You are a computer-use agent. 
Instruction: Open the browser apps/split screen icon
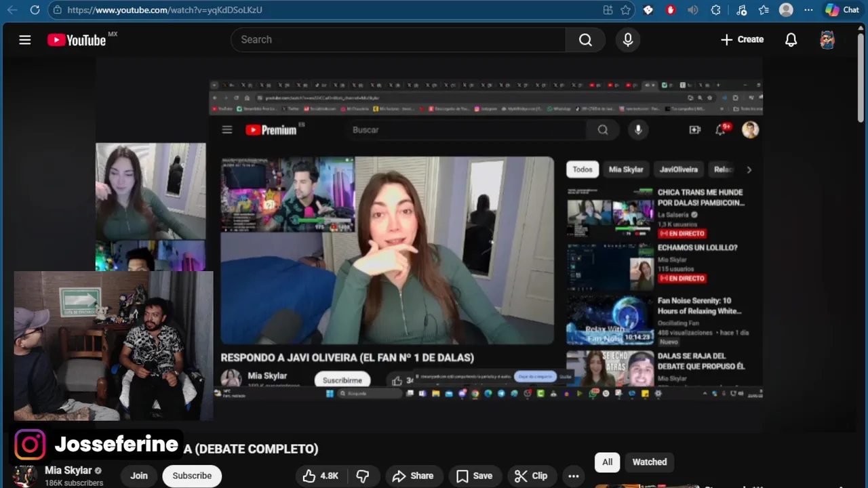coord(608,10)
